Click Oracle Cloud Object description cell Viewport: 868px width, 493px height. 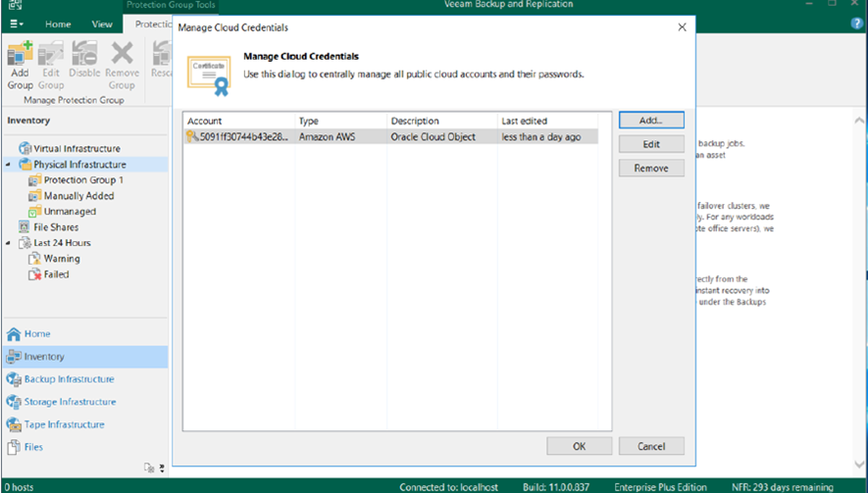pos(433,136)
